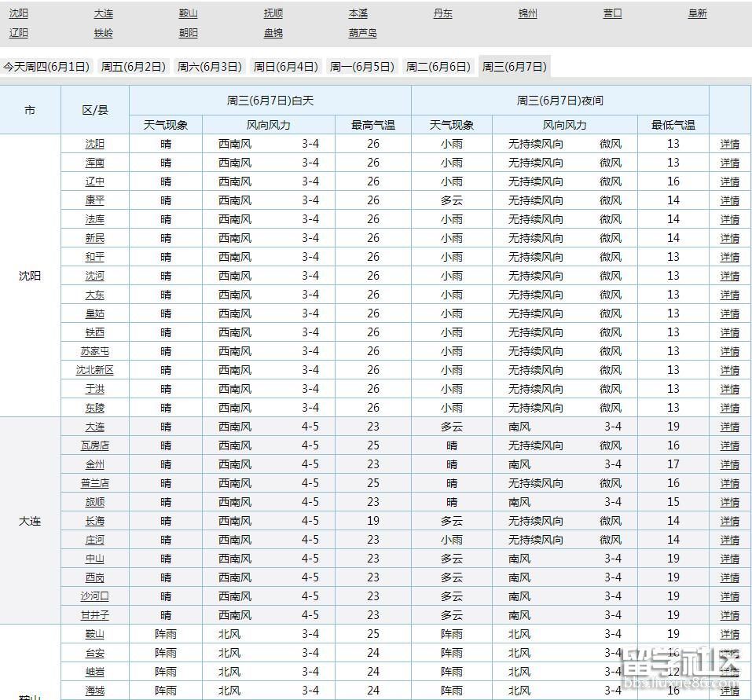
Task: Click the 葫芦岛 link in second nav row
Action: (361, 32)
